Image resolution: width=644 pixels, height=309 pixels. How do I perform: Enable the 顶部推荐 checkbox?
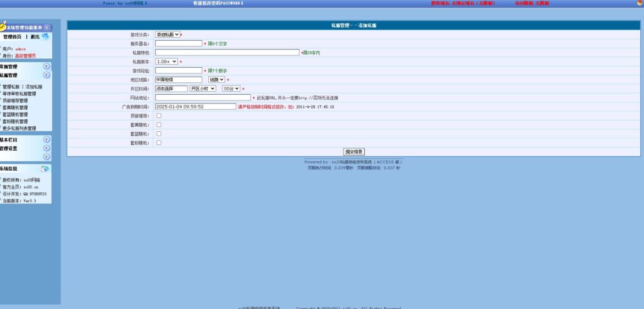pos(158,116)
